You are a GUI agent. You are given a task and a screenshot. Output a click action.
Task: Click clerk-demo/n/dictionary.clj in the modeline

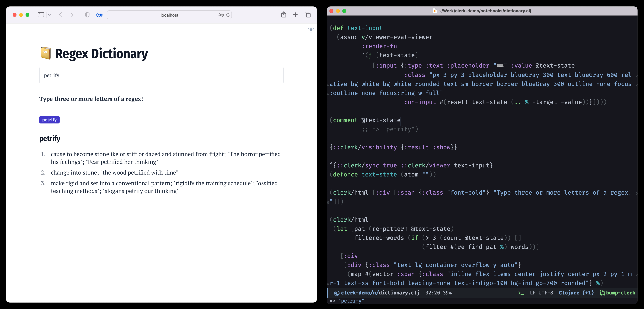tap(380, 293)
